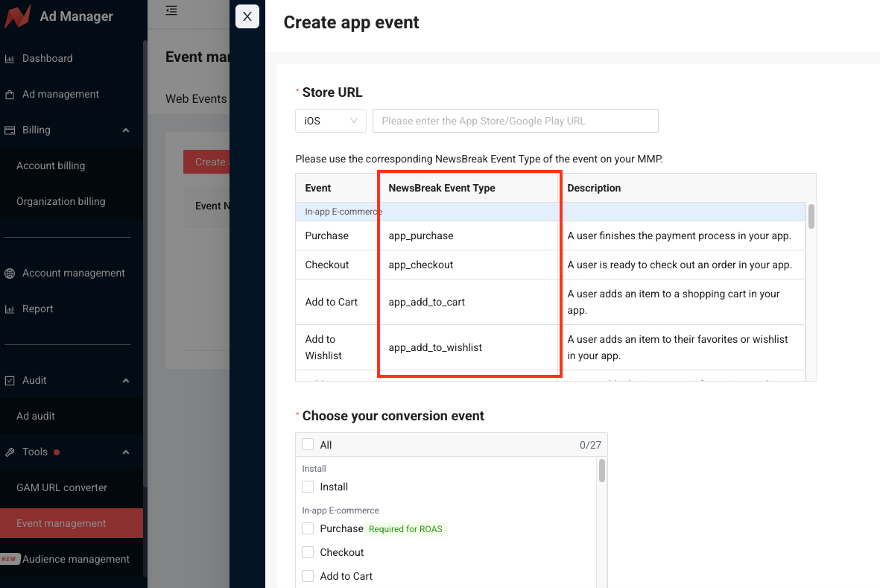Toggle the sidebar collapse icon

point(171,10)
